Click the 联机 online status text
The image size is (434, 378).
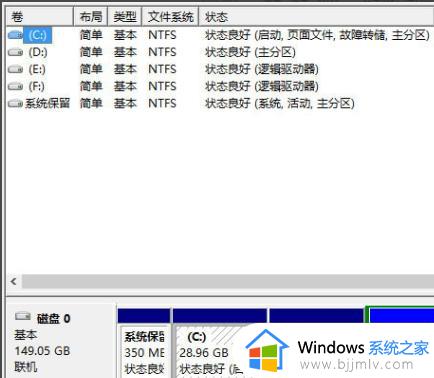pos(25,367)
